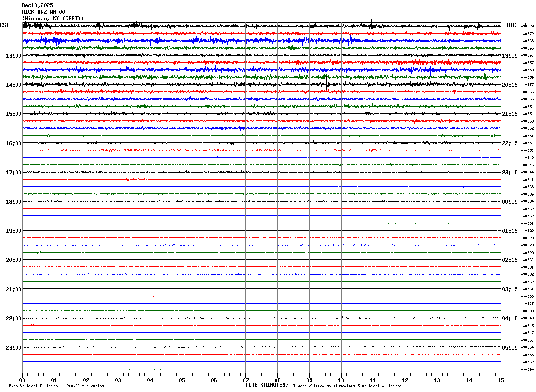Select the 17:00 CST time label

[x=13, y=173]
